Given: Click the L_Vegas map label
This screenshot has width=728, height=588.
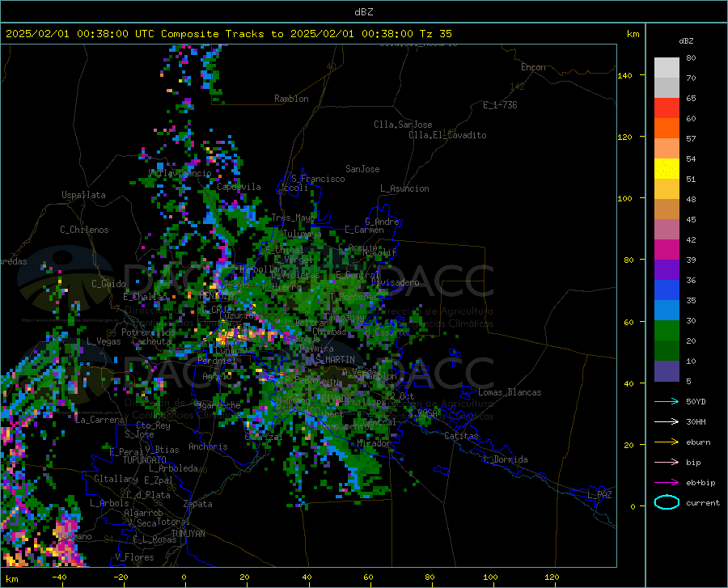Looking at the screenshot, I should click(104, 341).
